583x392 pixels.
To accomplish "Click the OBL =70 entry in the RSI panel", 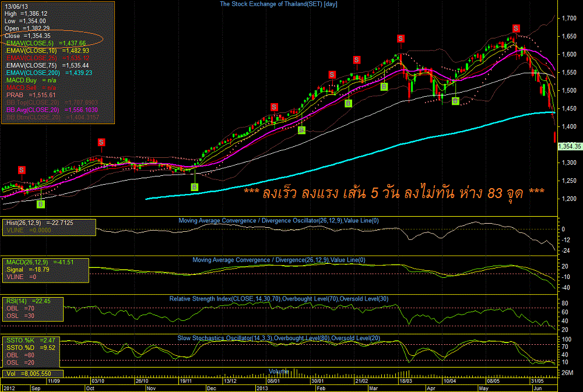I will [x=20, y=309].
